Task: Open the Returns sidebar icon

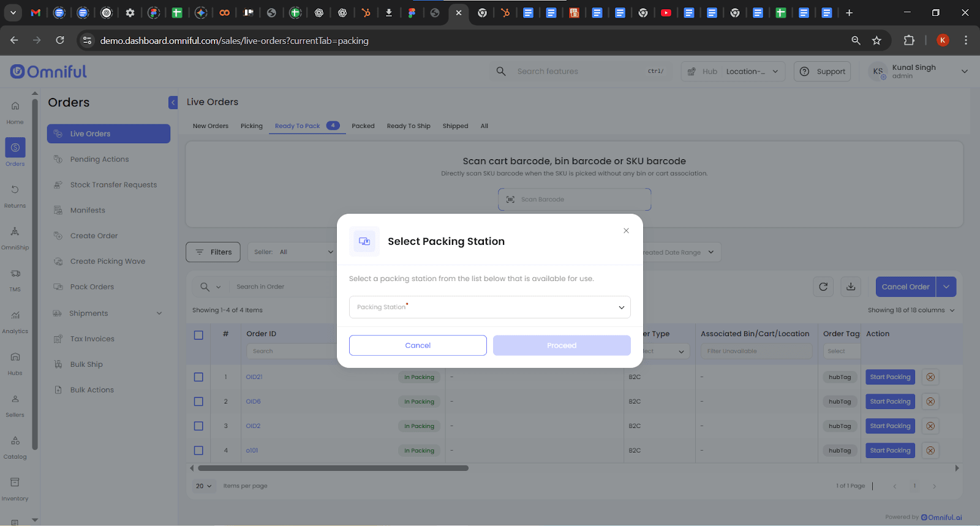Action: pos(15,195)
